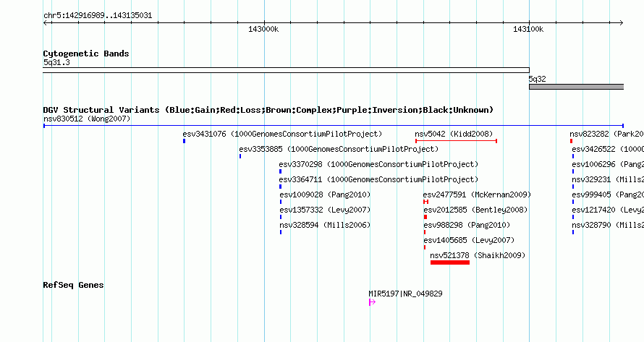The image size is (644, 342).
Task: Select esv3364711 variant label
Action: click(378, 180)
